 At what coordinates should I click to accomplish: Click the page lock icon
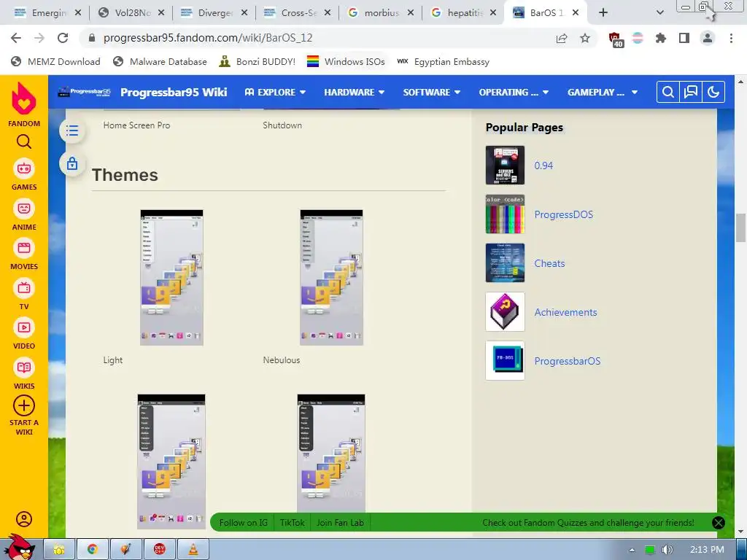[x=72, y=164]
